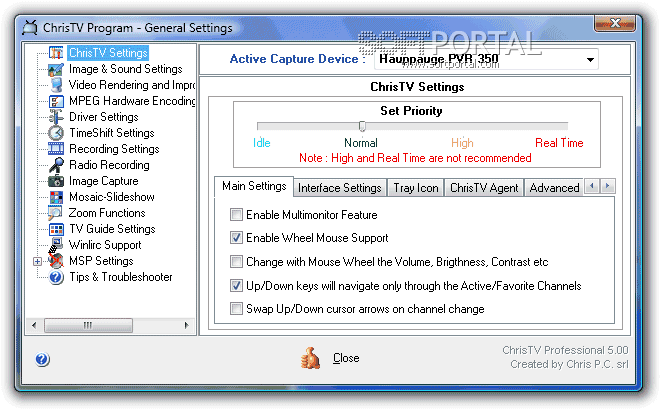This screenshot has height=410, width=661.
Task: Close the General Settings window
Action: pos(615,23)
